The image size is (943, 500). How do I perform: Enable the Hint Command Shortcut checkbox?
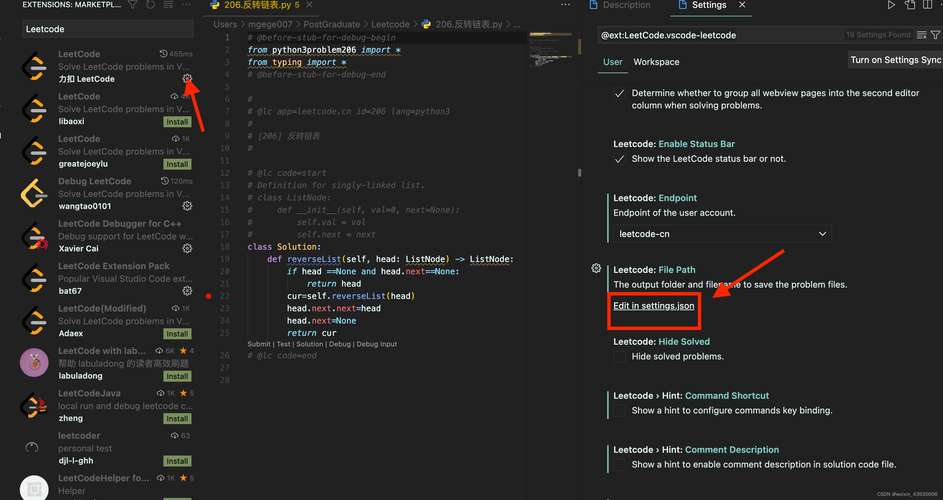coord(619,411)
